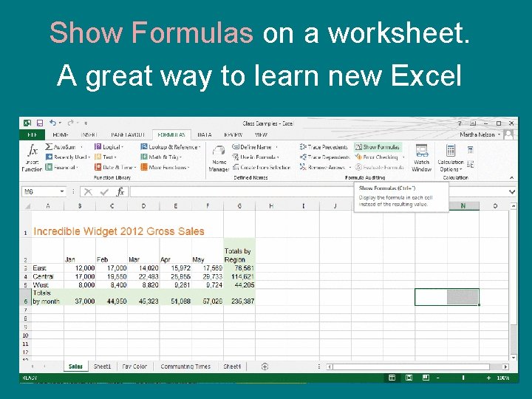Switch to PAGE LAYOUT ribbon tab
The width and height of the screenshot is (532, 399).
click(x=128, y=134)
